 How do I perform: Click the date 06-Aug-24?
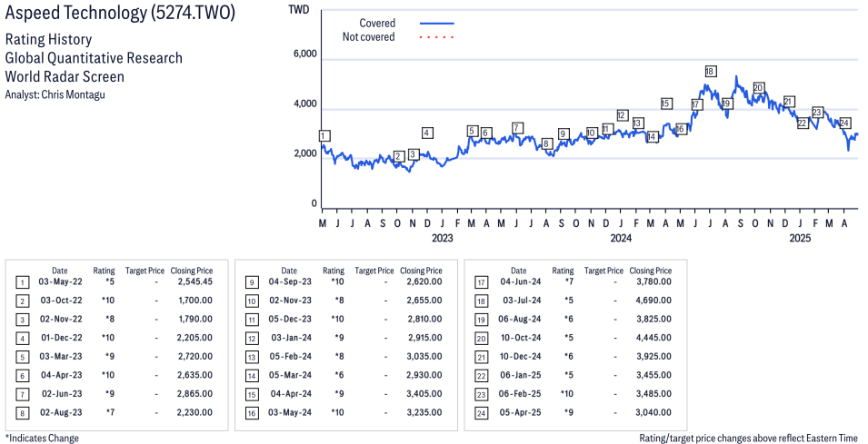click(520, 319)
